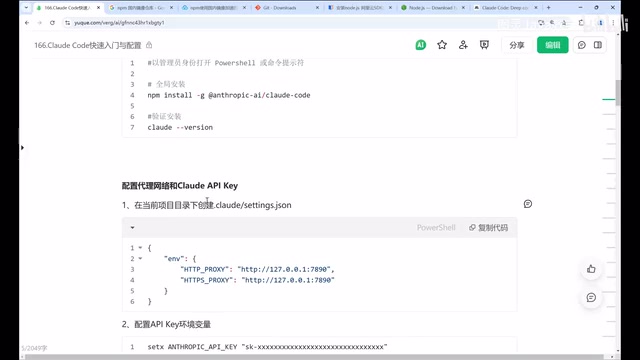Switch to the 166.Claude Code tab
This screenshot has height=360, width=640.
(x=68, y=8)
